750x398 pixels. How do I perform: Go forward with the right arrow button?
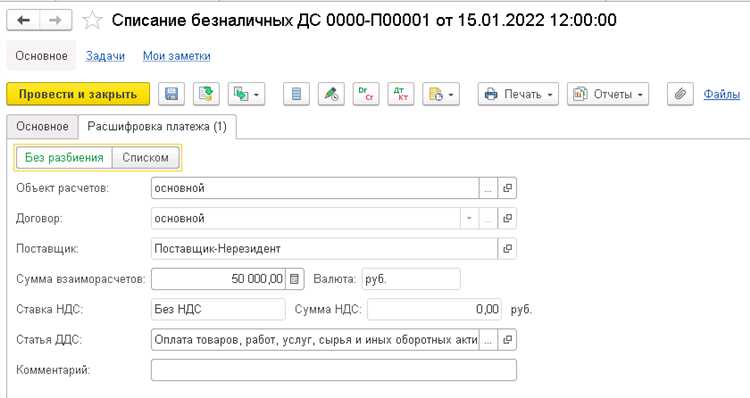click(55, 20)
